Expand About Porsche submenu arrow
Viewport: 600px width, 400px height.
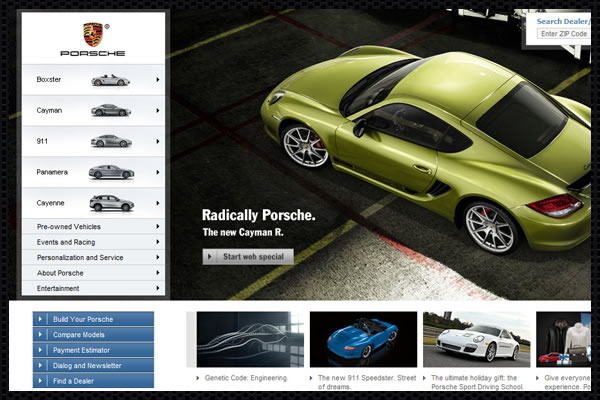click(x=158, y=273)
